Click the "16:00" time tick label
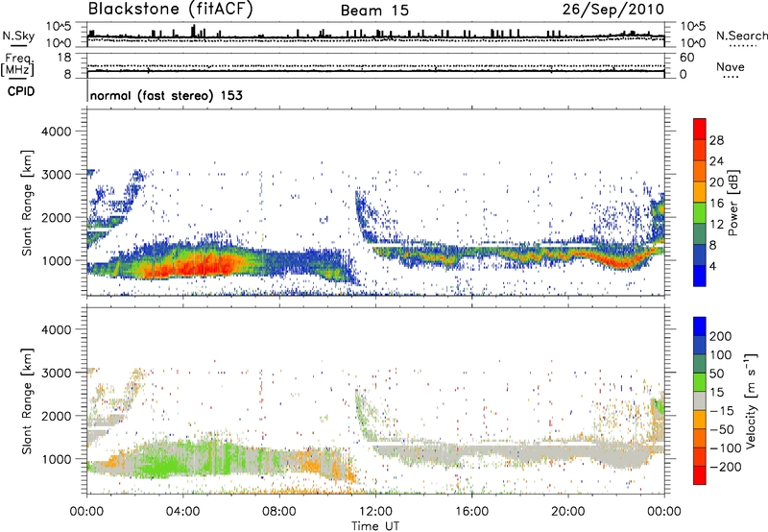The image size is (768, 532). 471,512
